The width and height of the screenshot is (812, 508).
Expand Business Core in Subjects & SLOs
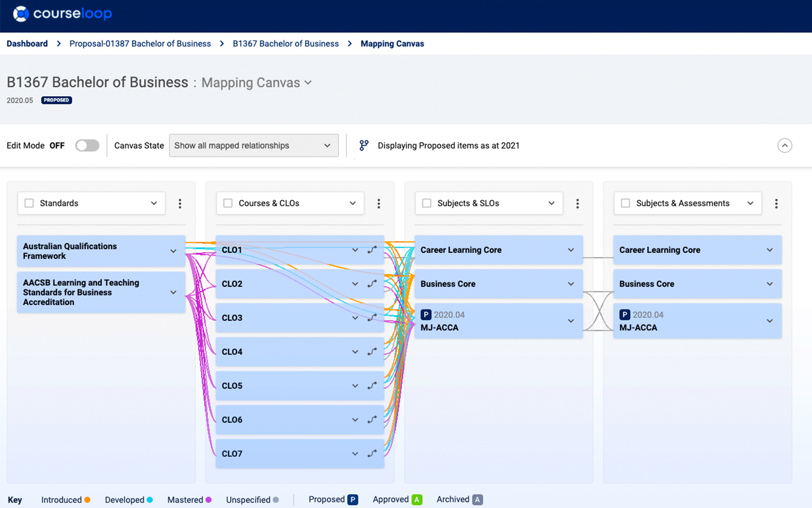pyautogui.click(x=571, y=284)
